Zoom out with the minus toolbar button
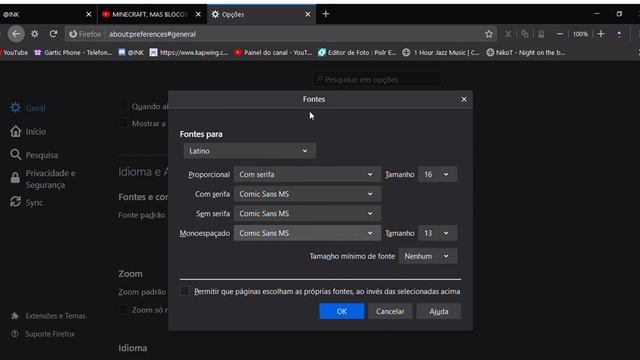This screenshot has height=360, width=640. point(560,34)
